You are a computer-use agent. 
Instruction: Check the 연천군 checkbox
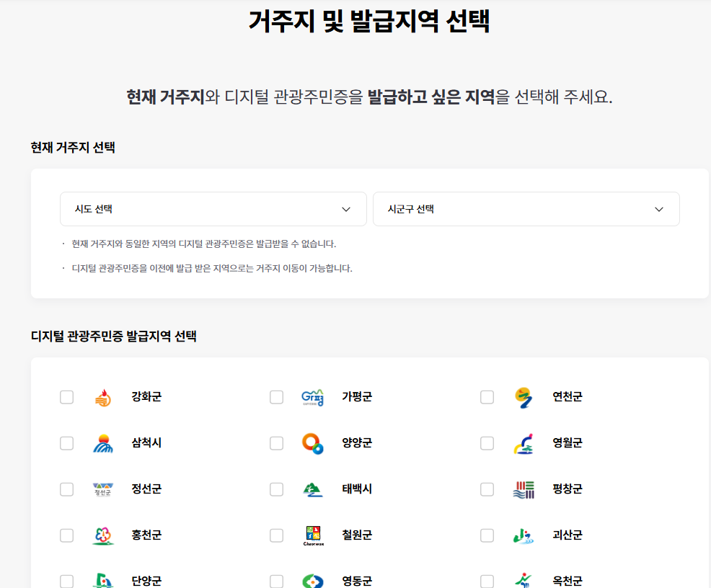487,397
